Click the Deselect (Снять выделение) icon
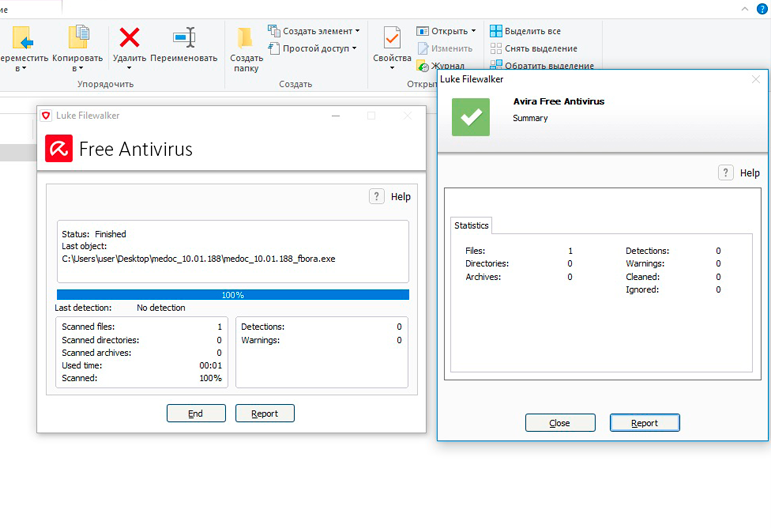771x528 pixels. tap(496, 49)
